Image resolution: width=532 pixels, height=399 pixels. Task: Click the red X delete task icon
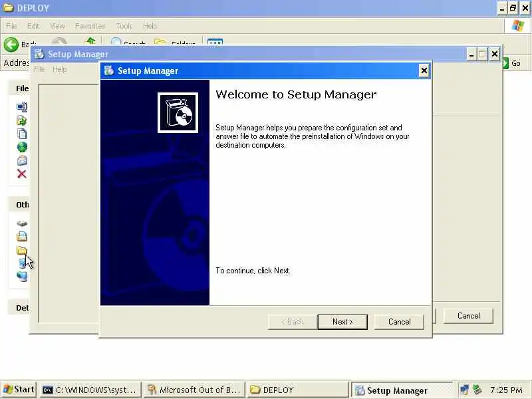[x=22, y=174]
